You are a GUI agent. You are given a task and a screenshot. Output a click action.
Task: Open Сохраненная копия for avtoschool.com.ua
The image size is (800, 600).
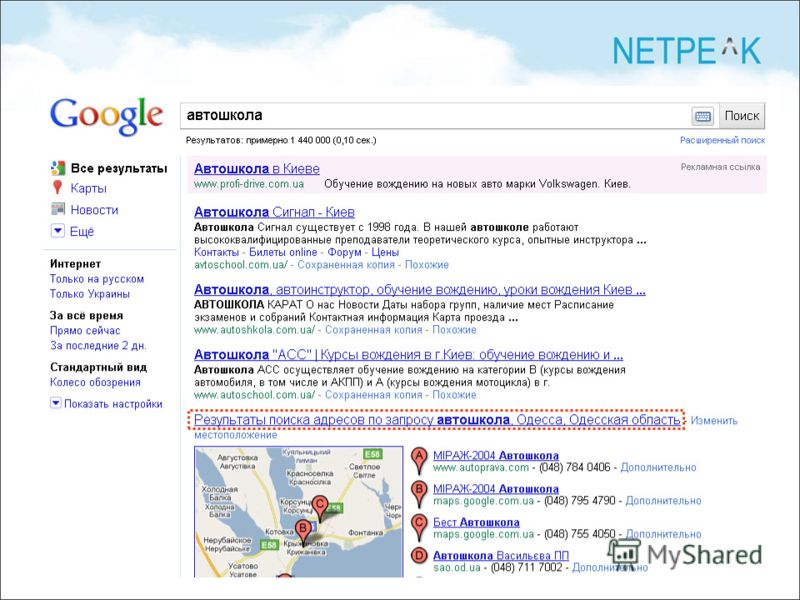346,265
